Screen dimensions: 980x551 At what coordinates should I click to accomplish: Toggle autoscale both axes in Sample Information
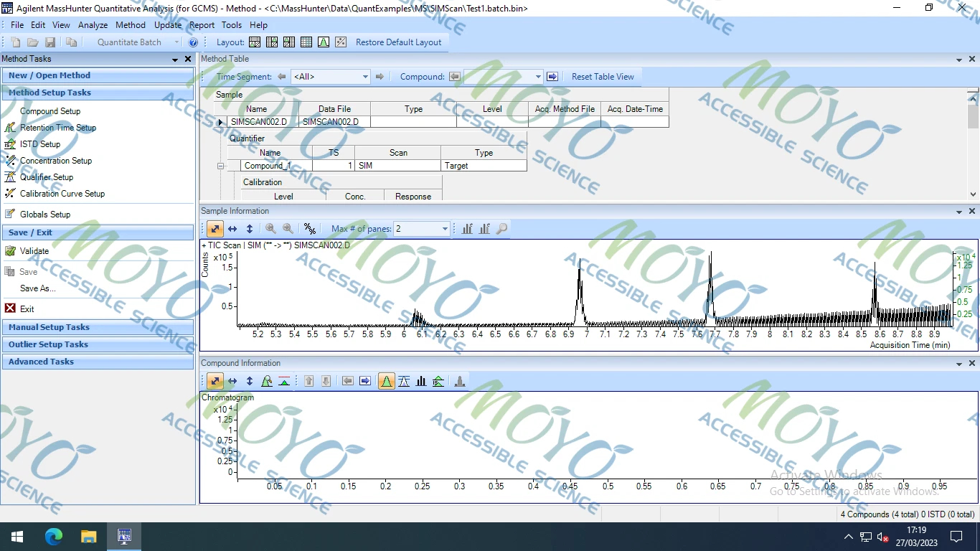(x=215, y=229)
